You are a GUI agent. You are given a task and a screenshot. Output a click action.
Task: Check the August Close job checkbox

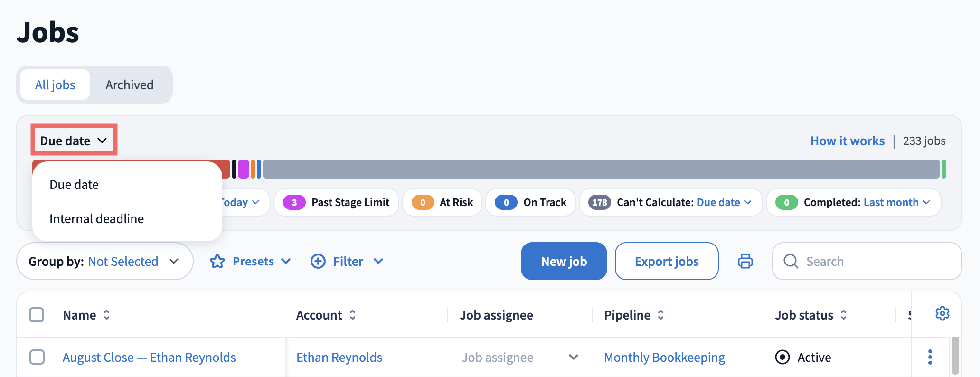point(37,357)
